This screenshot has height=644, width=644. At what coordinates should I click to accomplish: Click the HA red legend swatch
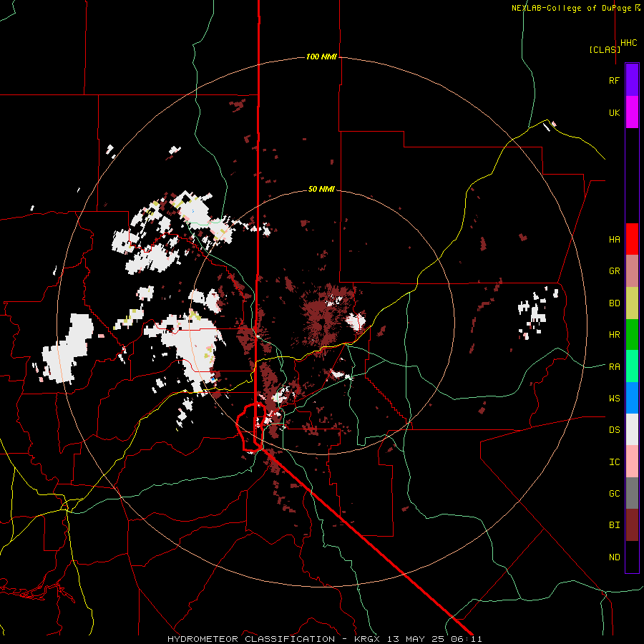tap(632, 239)
